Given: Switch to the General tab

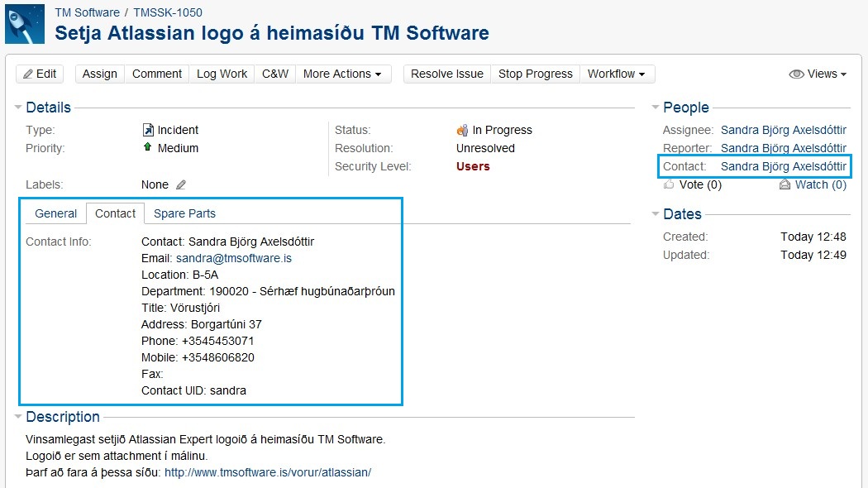Looking at the screenshot, I should click(x=56, y=213).
